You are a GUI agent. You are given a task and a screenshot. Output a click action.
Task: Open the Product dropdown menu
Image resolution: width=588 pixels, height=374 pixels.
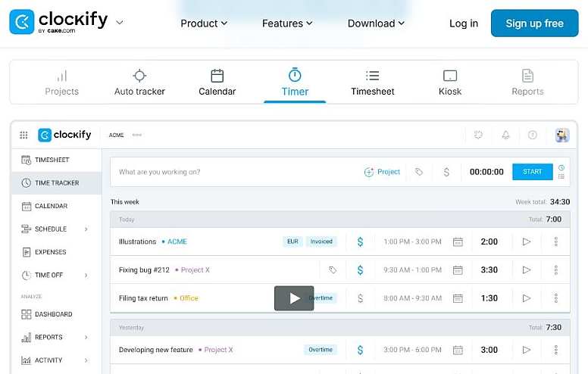point(204,23)
